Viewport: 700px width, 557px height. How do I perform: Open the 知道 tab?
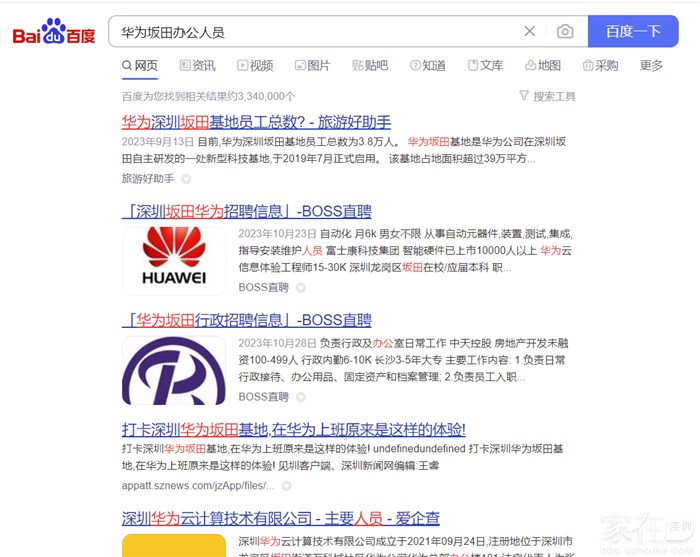(x=428, y=66)
